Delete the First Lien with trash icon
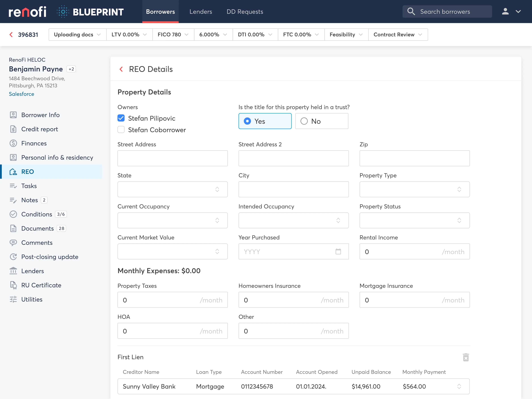Viewport: 532px width, 399px height. (466, 357)
